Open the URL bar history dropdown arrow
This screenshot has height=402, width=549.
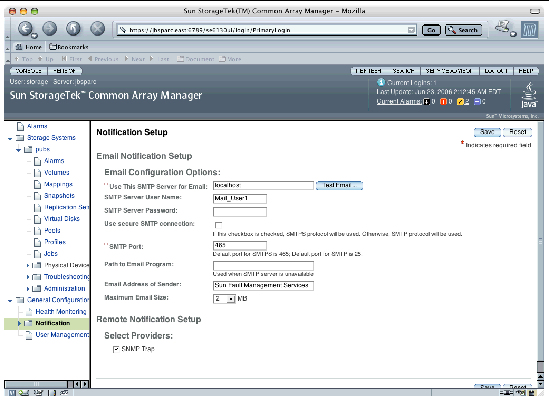pyautogui.click(x=412, y=30)
